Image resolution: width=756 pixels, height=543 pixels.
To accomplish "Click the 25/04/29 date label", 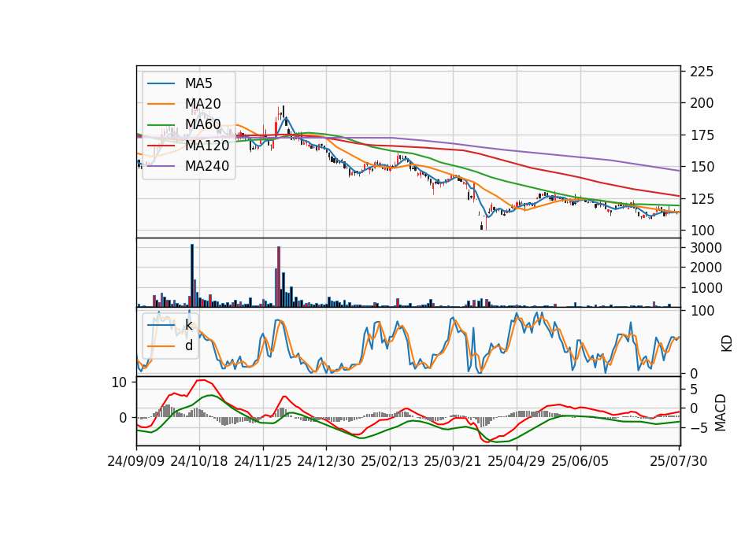I will click(x=517, y=461).
